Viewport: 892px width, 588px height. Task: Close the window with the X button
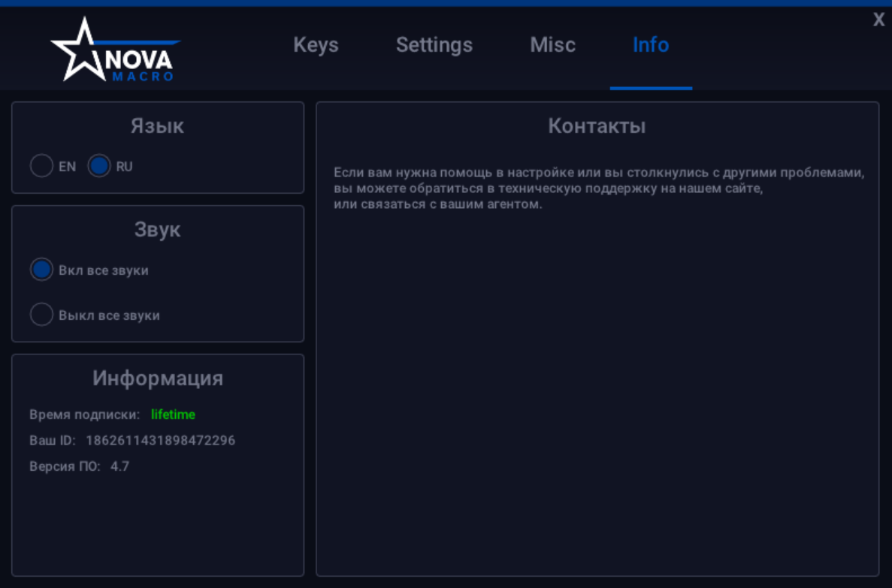(x=879, y=20)
